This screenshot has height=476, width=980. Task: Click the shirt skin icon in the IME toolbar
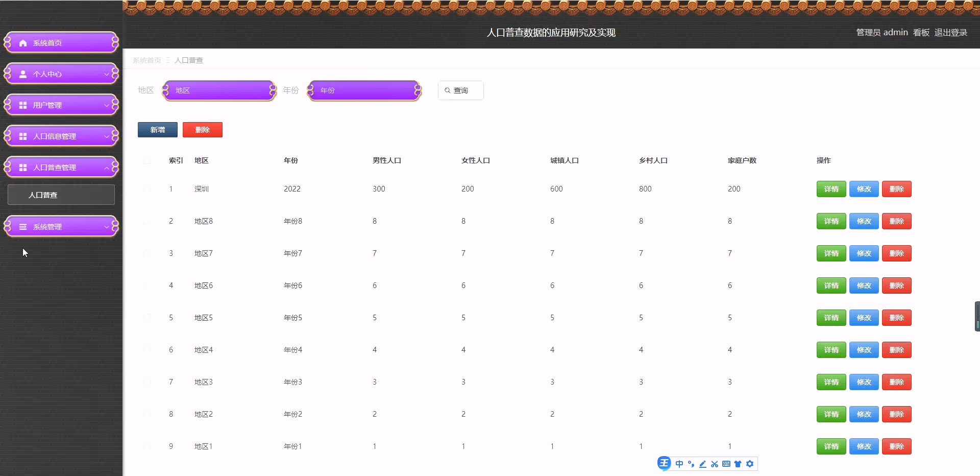[x=738, y=464]
